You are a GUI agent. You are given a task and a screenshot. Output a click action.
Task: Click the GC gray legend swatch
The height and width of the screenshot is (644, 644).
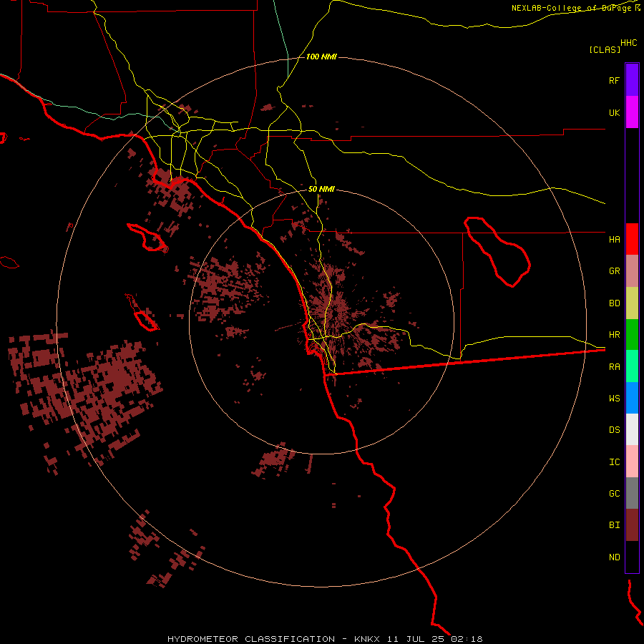[x=632, y=493]
